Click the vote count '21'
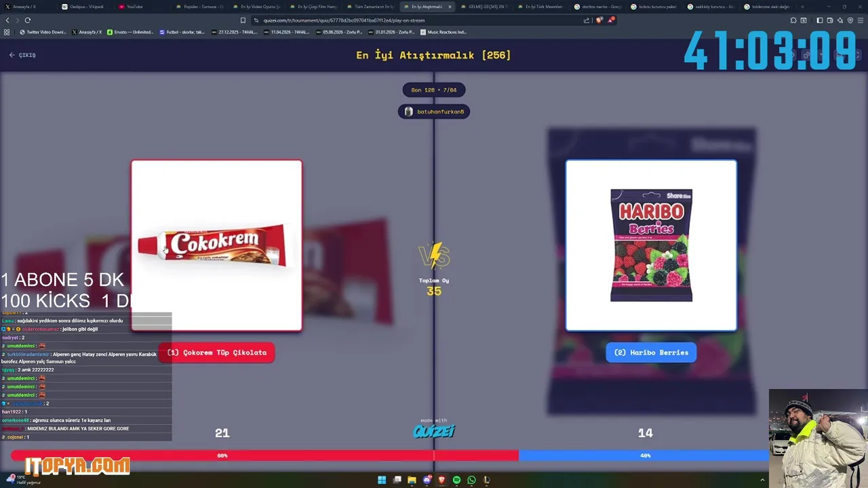868x488 pixels. [x=222, y=433]
